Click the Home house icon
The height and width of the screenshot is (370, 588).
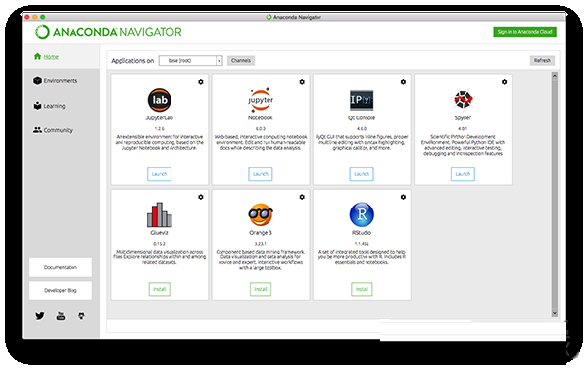tap(37, 56)
